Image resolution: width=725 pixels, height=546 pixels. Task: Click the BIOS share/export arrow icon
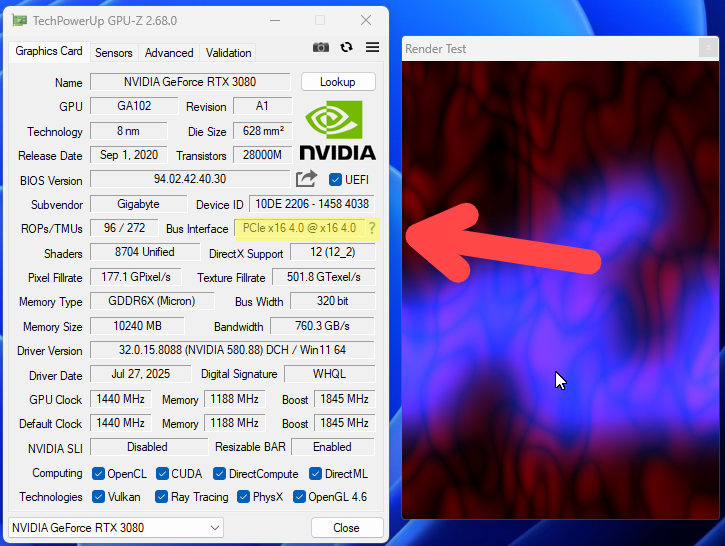pos(307,179)
